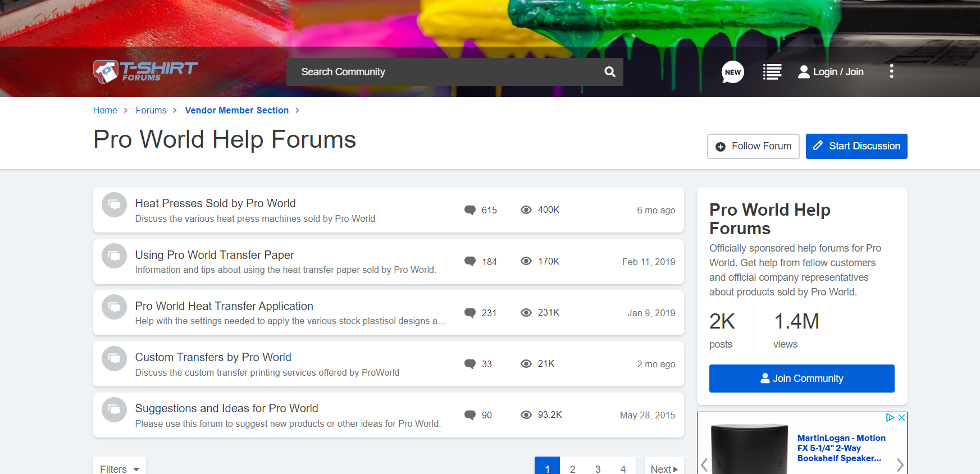
Task: Go to the Home breadcrumb
Action: 105,110
